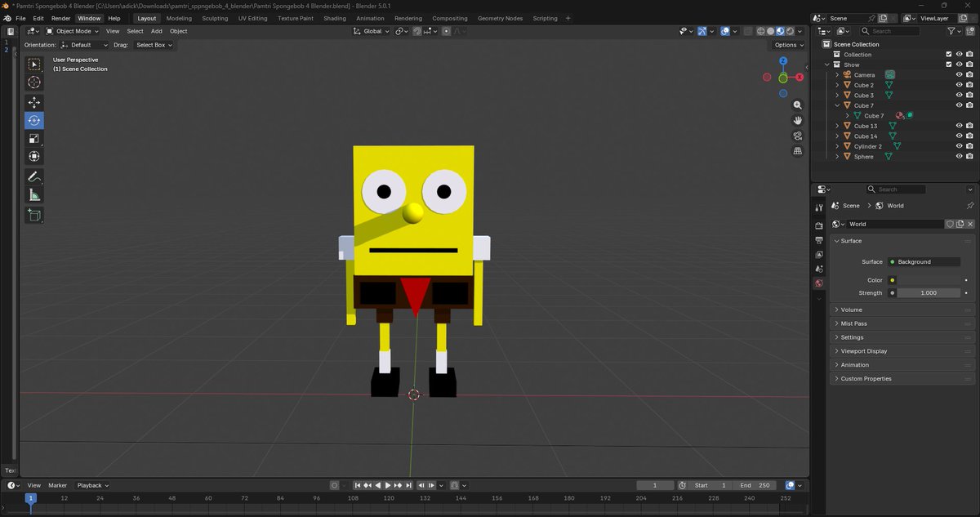
Task: Click the outliner new collection icon
Action: (970, 31)
